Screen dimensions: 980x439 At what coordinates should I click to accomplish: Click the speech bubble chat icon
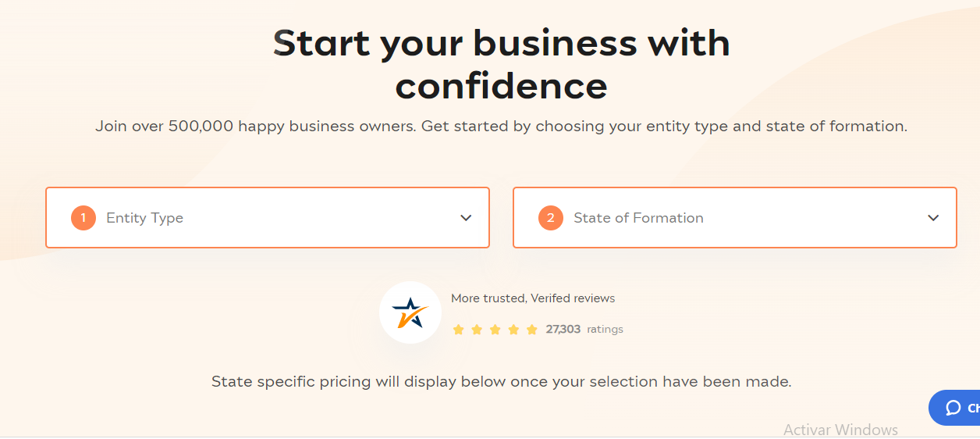coord(953,408)
